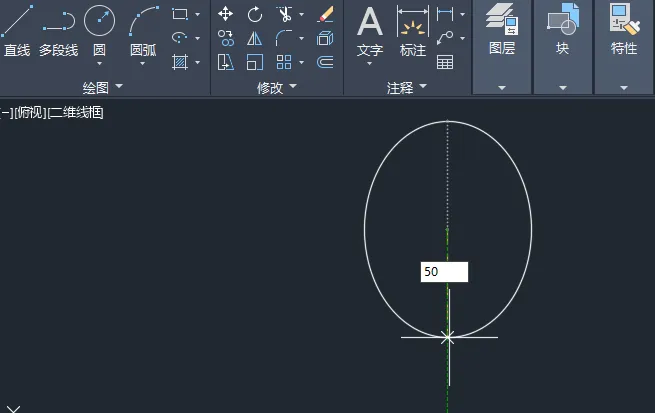Click the Hatch tool icon
The width and height of the screenshot is (655, 413).
[x=180, y=62]
